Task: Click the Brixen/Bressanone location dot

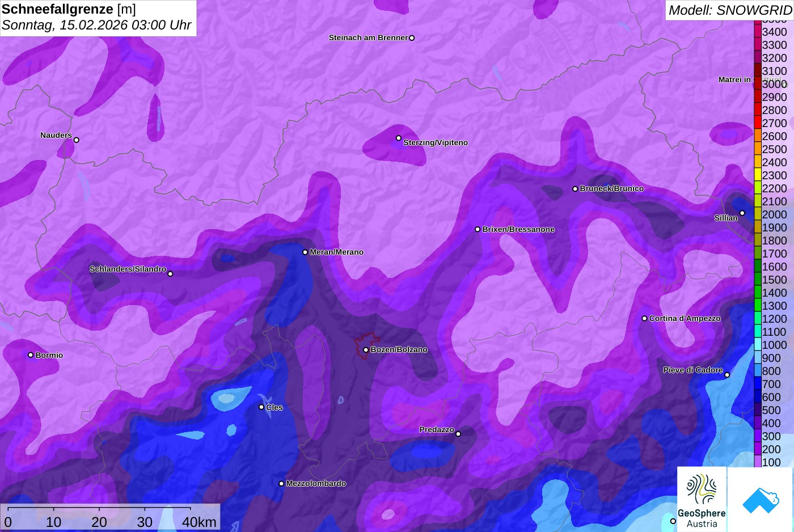Action: [x=478, y=230]
